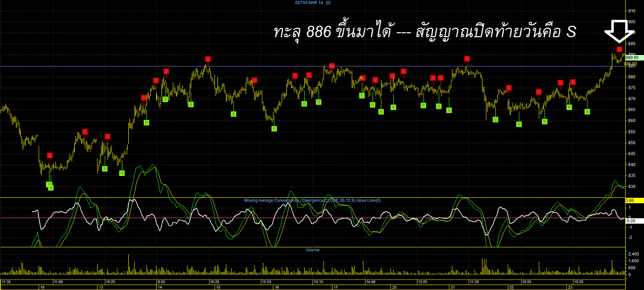
Task: Click the 10:20 time axis label
Action: [579, 281]
